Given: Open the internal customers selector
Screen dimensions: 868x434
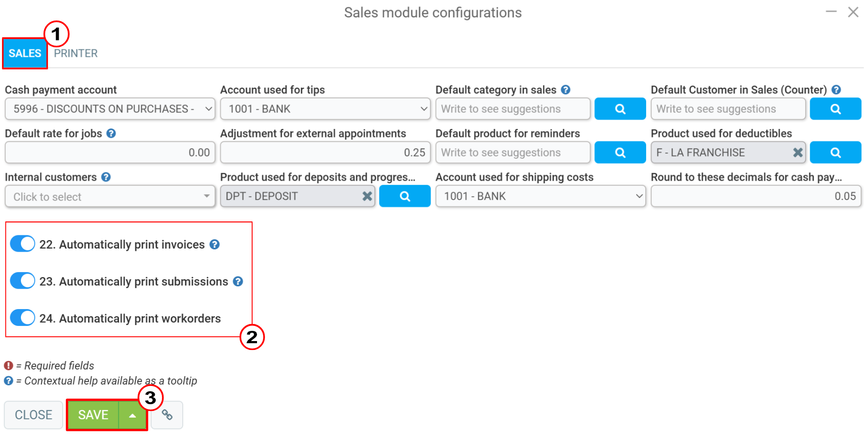Looking at the screenshot, I should pyautogui.click(x=110, y=197).
